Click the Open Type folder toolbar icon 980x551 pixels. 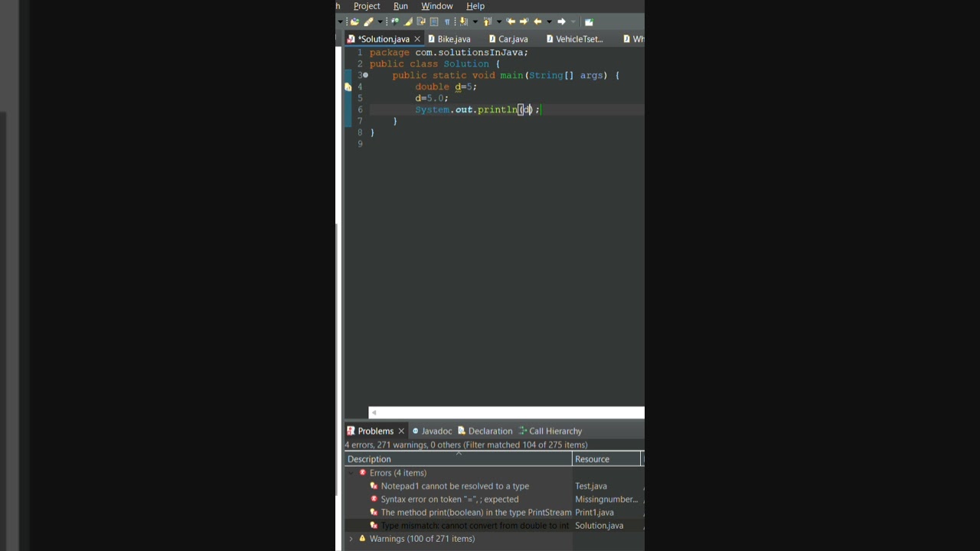(x=355, y=21)
